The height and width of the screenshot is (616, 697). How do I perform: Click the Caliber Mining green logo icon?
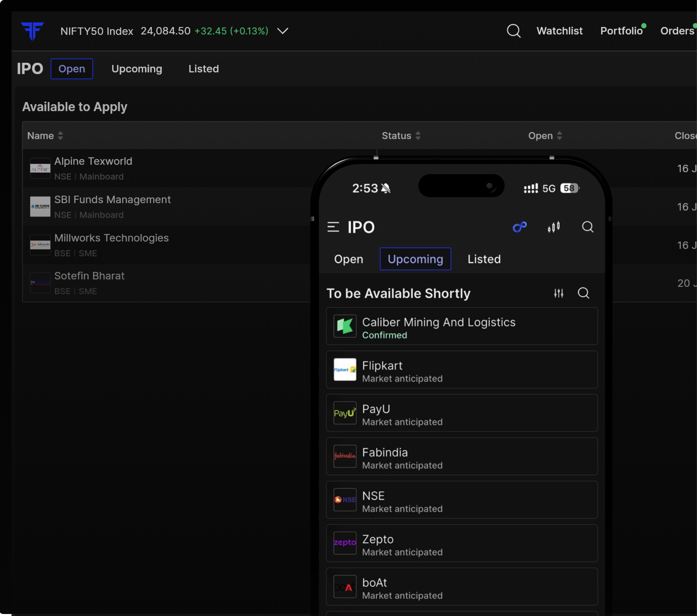[x=345, y=326]
